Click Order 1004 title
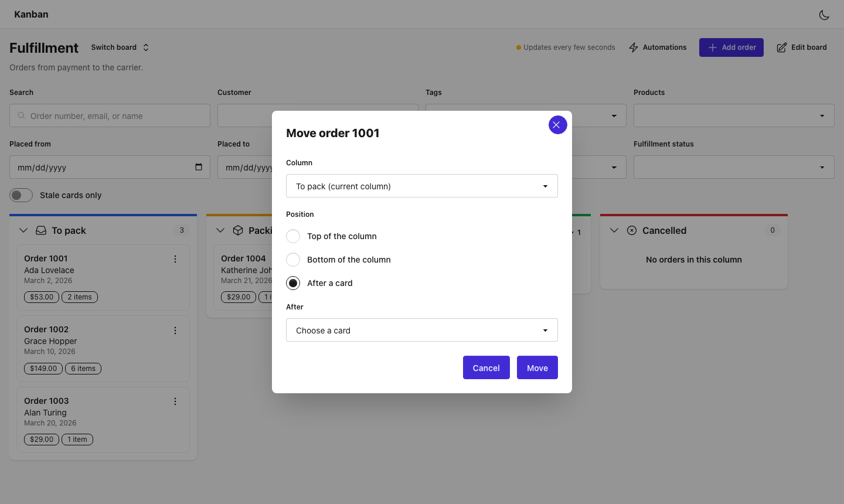 pyautogui.click(x=243, y=258)
